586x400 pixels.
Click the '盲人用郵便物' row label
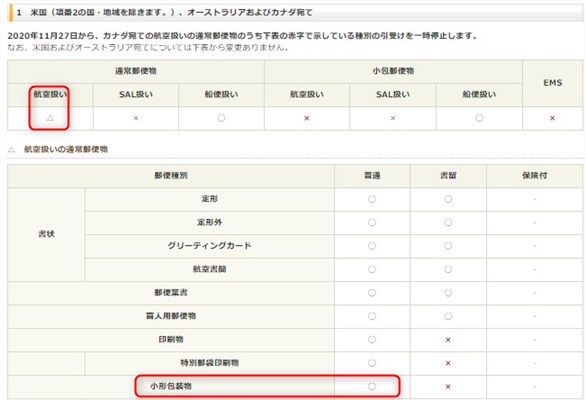pos(171,316)
